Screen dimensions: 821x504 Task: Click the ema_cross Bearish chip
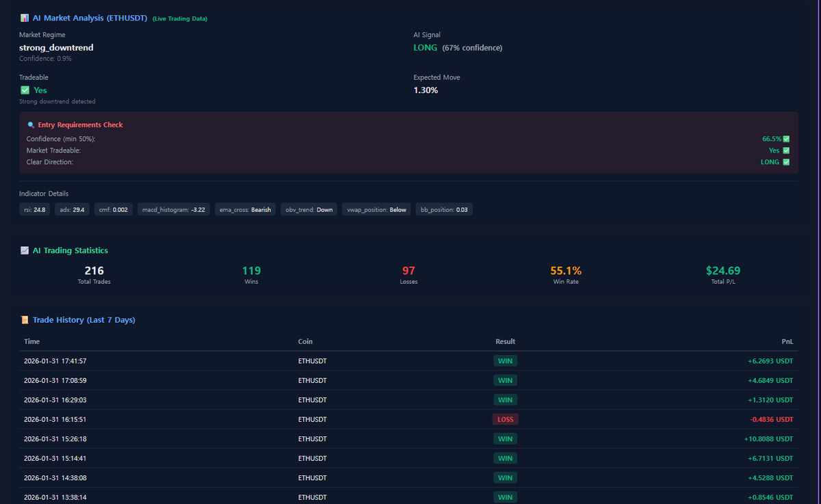point(245,209)
